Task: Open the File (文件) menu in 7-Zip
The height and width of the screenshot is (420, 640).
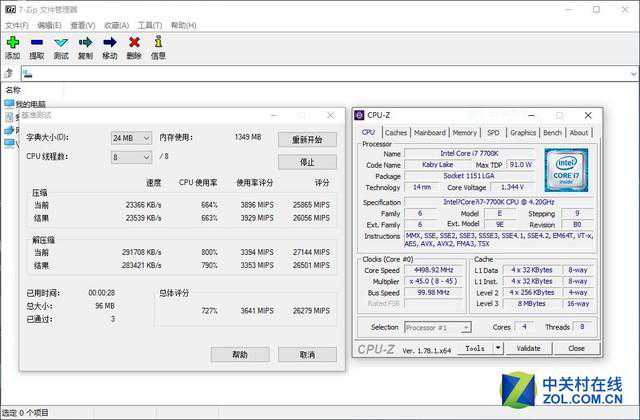Action: coord(15,25)
